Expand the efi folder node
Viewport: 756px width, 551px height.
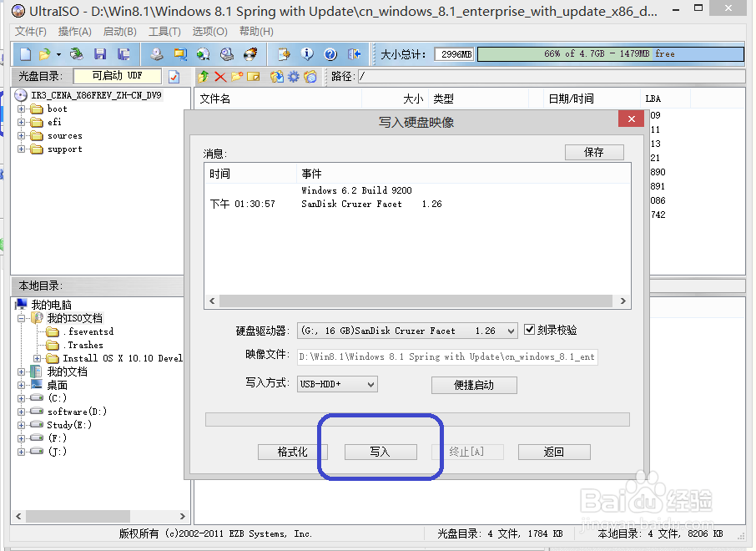(21, 123)
